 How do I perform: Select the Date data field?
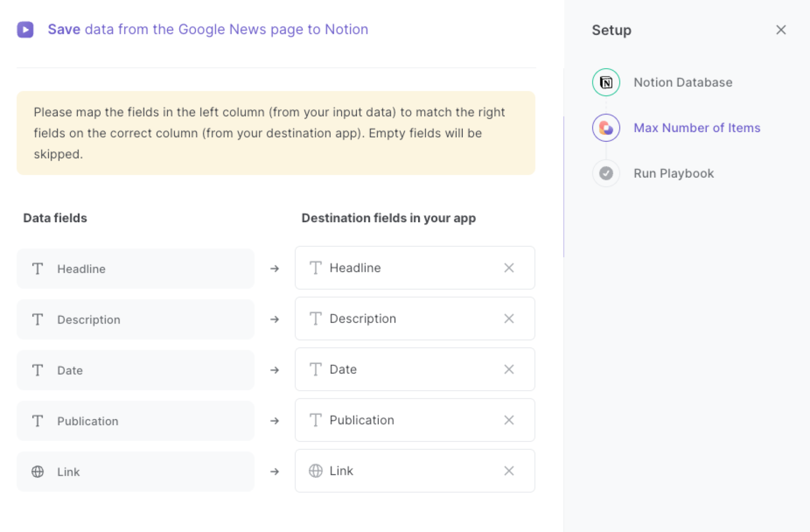tap(136, 370)
